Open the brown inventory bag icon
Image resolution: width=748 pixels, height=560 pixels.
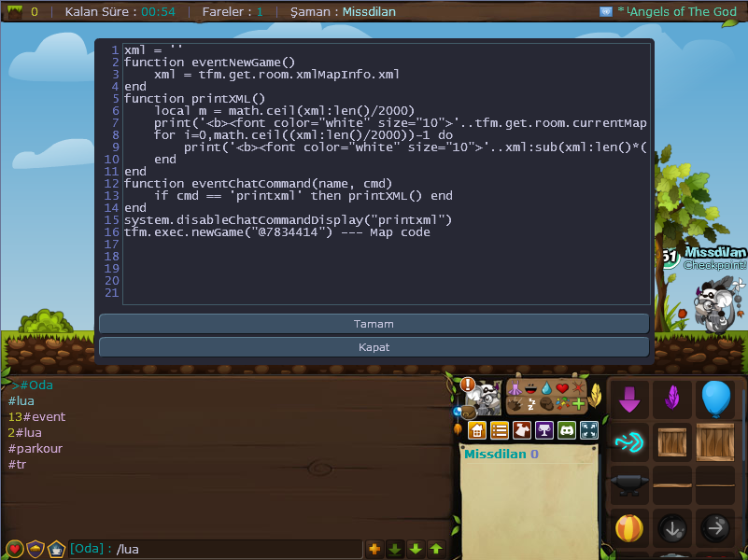point(469,412)
